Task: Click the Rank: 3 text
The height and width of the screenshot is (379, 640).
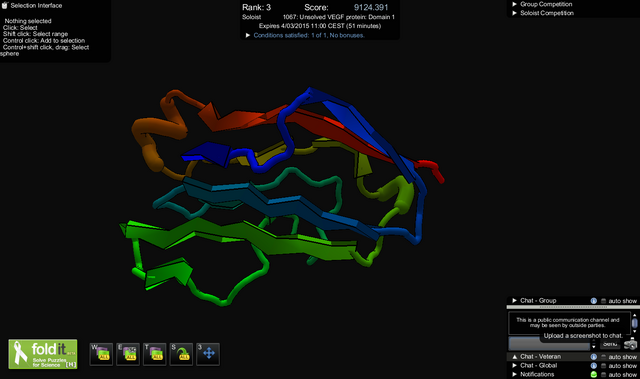Action: [256, 7]
